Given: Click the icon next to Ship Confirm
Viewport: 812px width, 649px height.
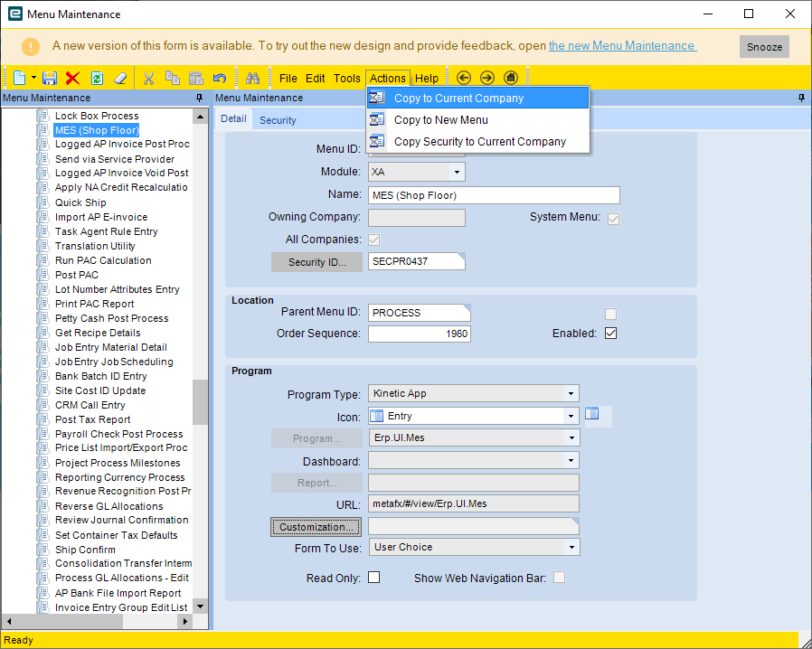Looking at the screenshot, I should [43, 550].
